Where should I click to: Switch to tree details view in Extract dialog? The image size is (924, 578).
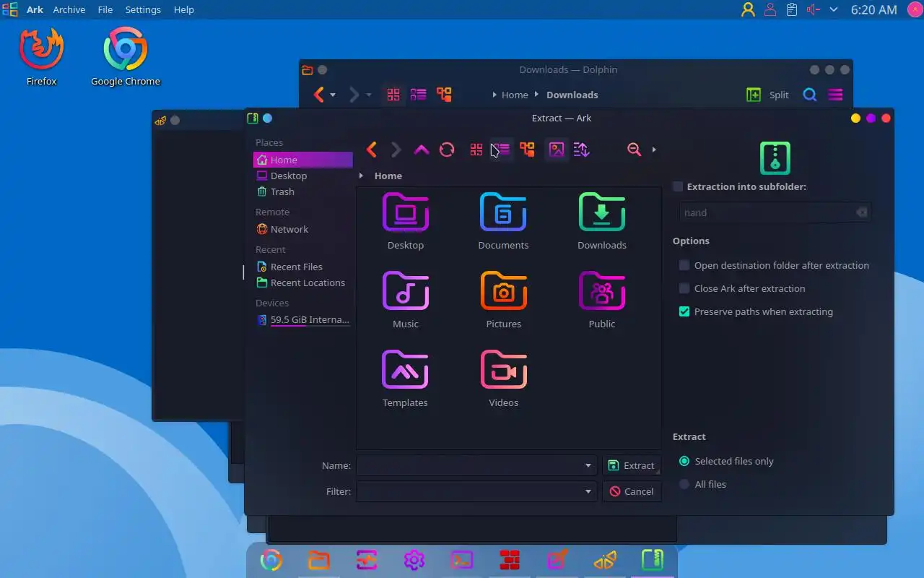pos(527,150)
